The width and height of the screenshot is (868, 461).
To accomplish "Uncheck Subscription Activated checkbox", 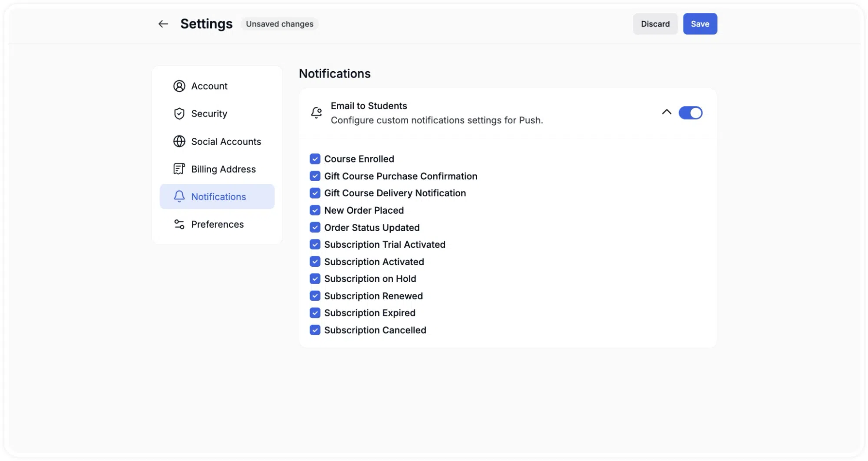I will tap(315, 262).
